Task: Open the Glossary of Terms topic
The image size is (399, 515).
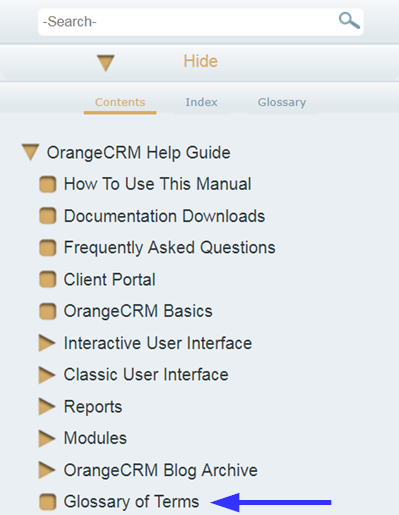Action: [131, 502]
